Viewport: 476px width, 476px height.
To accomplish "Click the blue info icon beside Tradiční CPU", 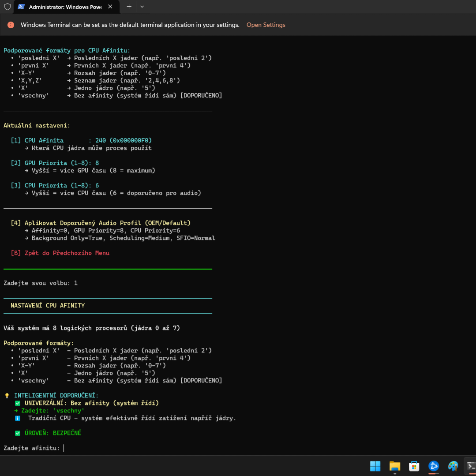I will 18,418.
